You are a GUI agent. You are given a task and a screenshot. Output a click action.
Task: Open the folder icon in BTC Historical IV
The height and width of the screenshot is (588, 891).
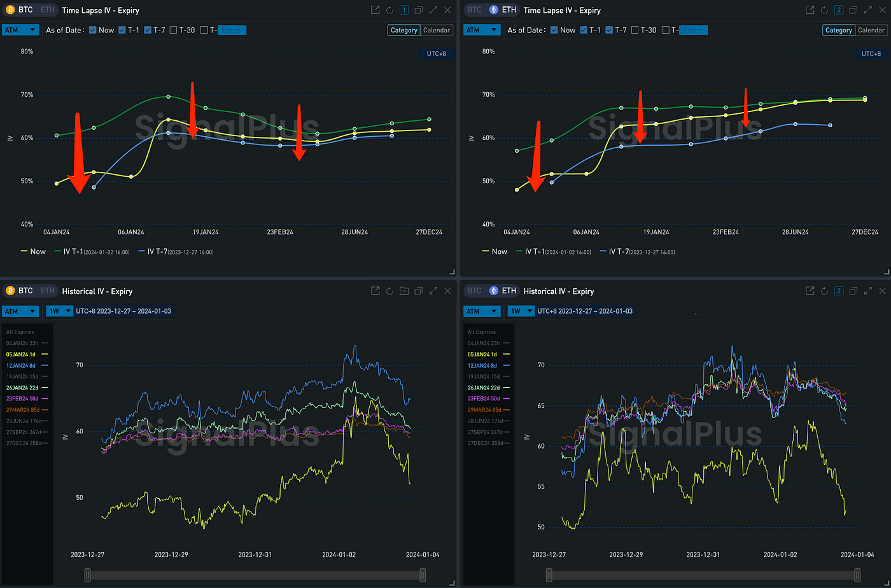404,291
